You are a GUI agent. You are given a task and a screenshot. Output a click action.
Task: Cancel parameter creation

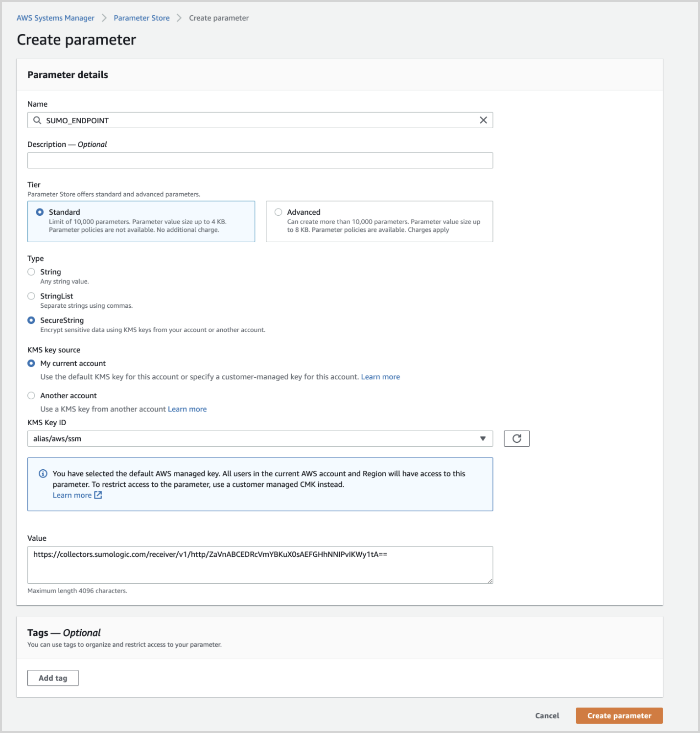(547, 715)
